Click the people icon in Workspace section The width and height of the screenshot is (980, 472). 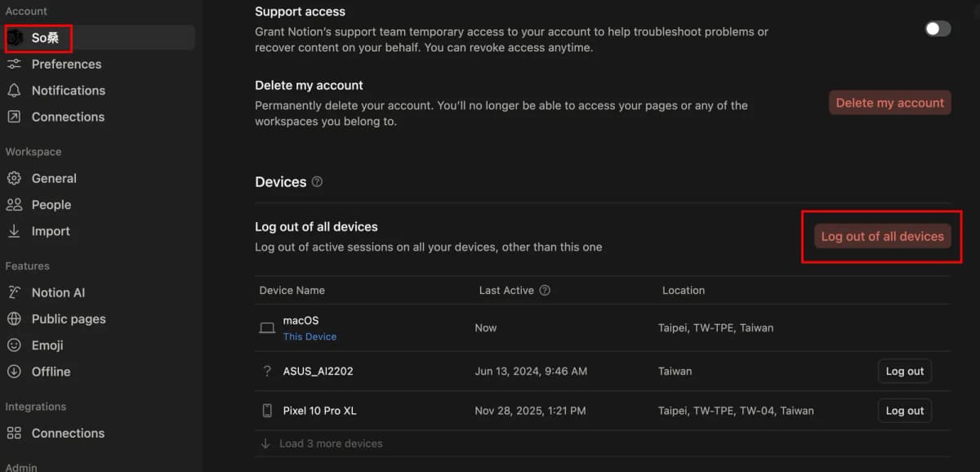pyautogui.click(x=14, y=204)
